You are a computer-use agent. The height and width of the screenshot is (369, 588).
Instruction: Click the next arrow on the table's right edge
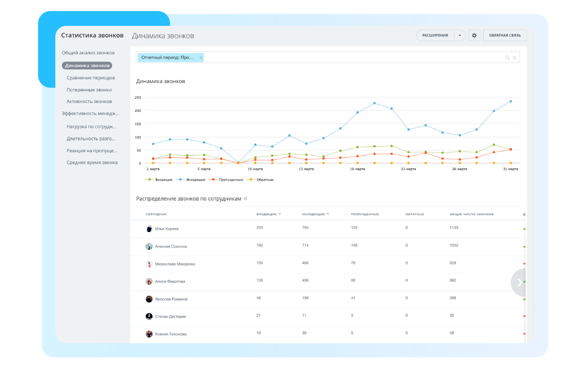point(519,282)
